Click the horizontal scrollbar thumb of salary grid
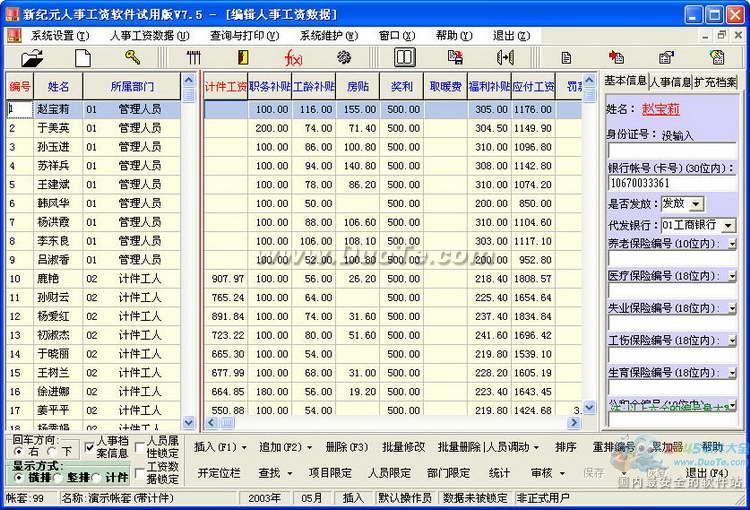 tap(228, 422)
